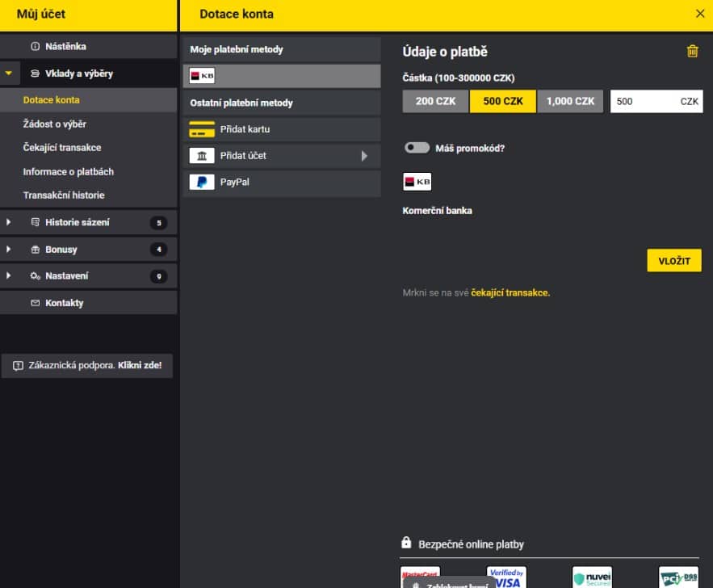The image size is (713, 588).
Task: Click the padlock secure payments icon
Action: 406,543
